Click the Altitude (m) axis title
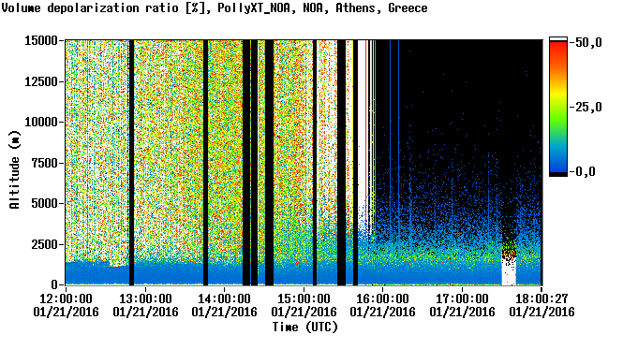 pos(14,170)
